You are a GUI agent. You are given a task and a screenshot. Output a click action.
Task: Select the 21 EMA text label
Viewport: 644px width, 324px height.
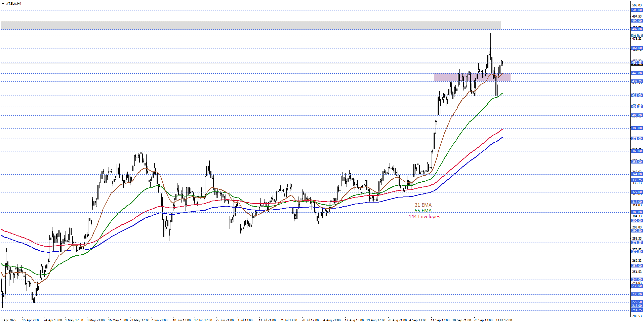[423, 205]
